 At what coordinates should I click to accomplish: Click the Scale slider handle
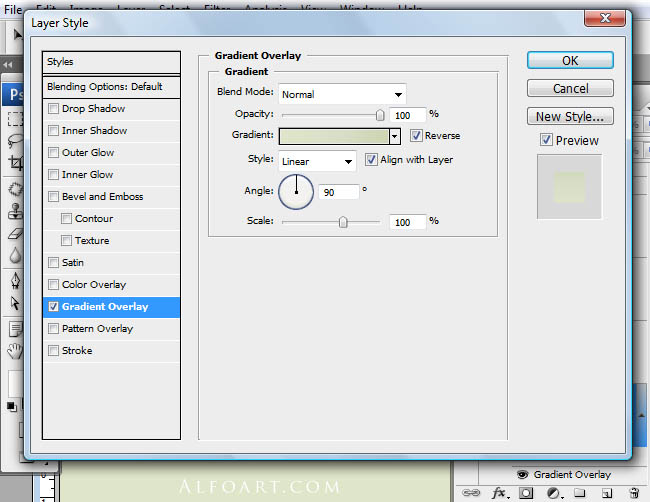[343, 222]
